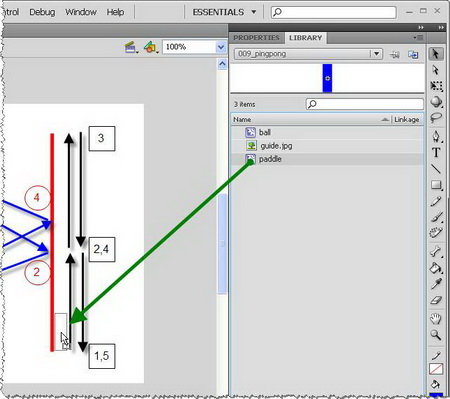Select the Paint Bucket tool
The height and width of the screenshot is (399, 450).
436,268
